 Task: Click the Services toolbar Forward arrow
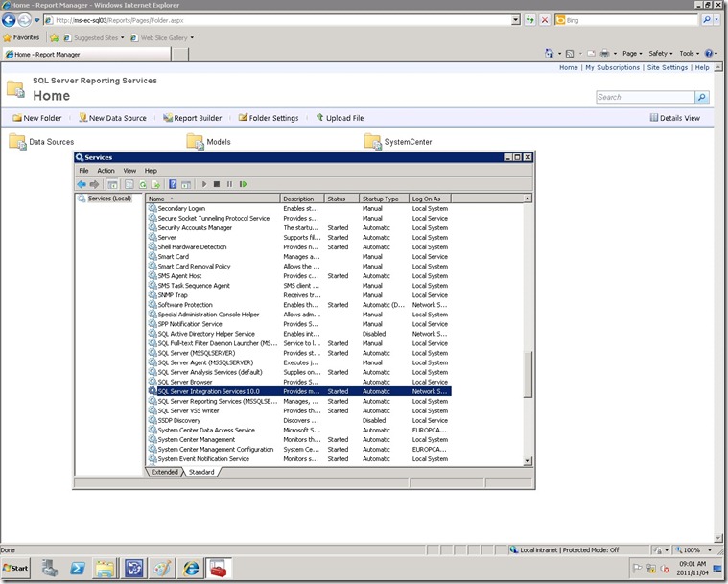pyautogui.click(x=94, y=184)
